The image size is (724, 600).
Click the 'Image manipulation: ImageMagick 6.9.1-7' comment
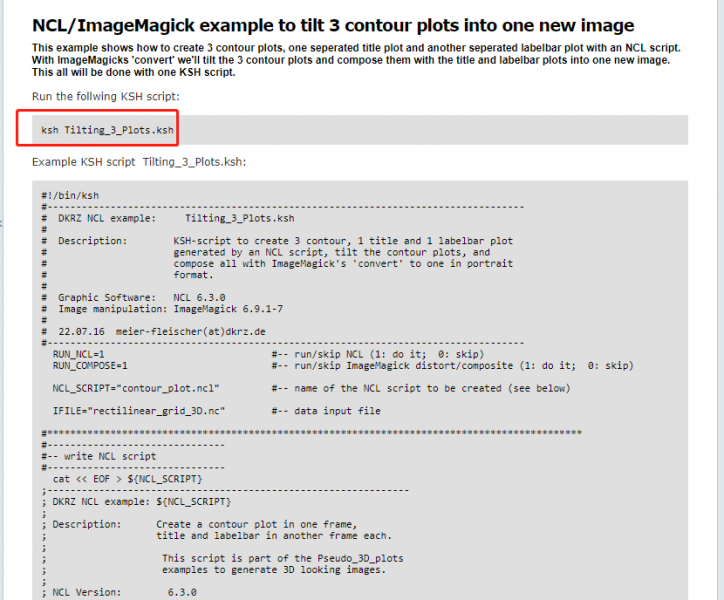point(170,309)
